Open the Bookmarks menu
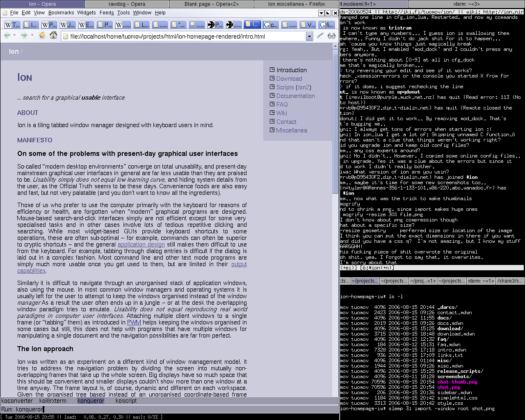The height and width of the screenshot is (420, 525). (61, 13)
